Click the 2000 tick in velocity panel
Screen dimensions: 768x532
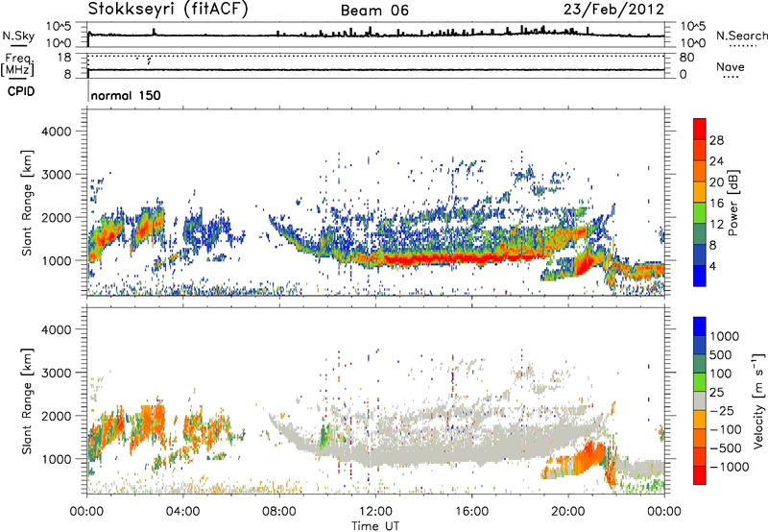click(56, 416)
